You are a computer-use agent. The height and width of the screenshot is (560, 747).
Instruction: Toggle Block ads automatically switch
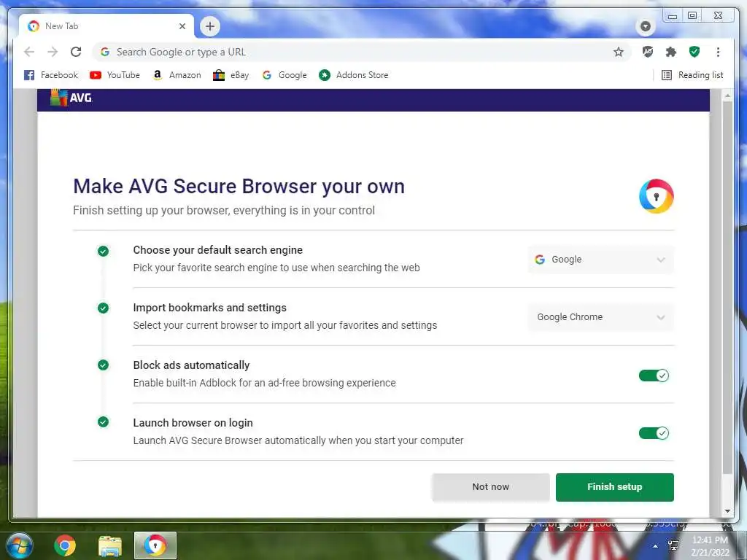click(654, 376)
